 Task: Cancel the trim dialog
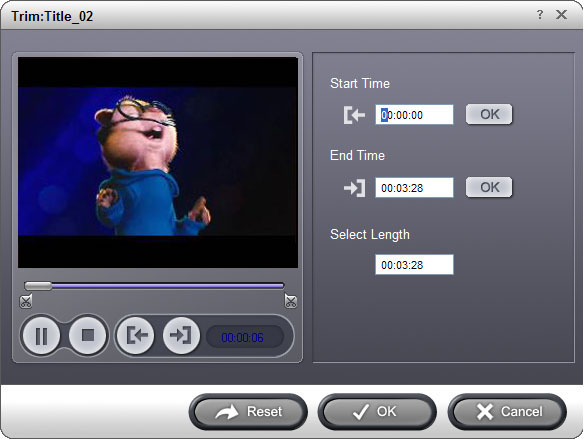[507, 412]
